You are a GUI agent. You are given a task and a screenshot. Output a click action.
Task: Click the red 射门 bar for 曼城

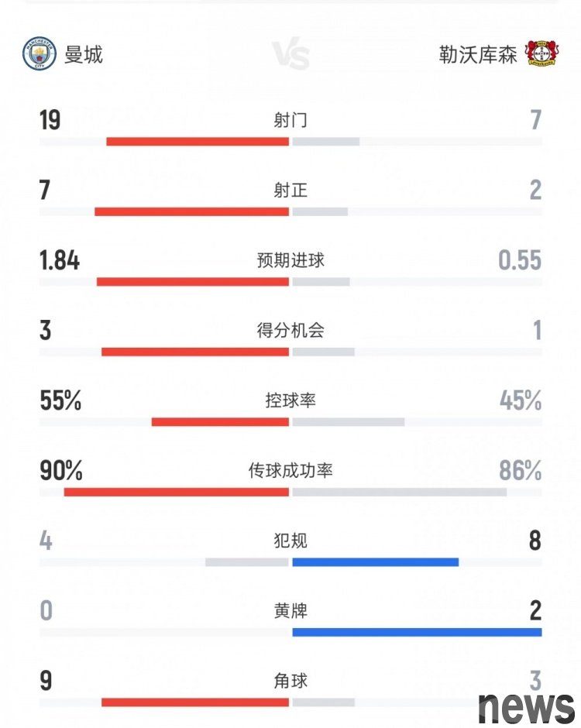point(198,142)
